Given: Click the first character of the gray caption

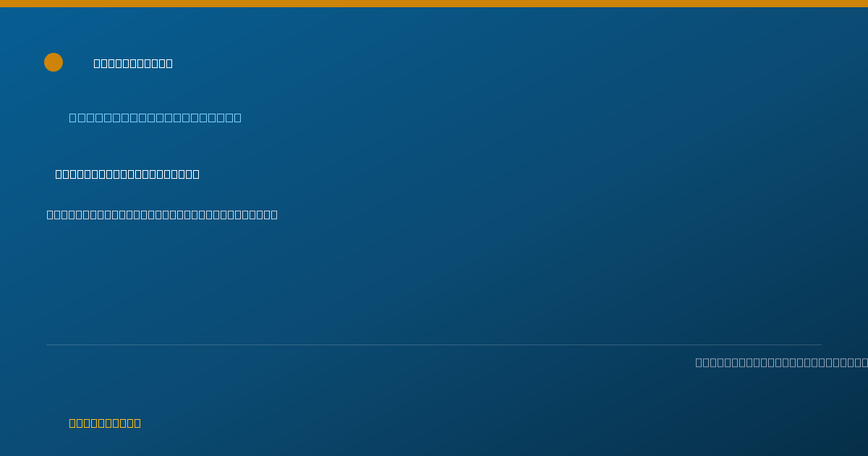Looking at the screenshot, I should click(x=699, y=362).
